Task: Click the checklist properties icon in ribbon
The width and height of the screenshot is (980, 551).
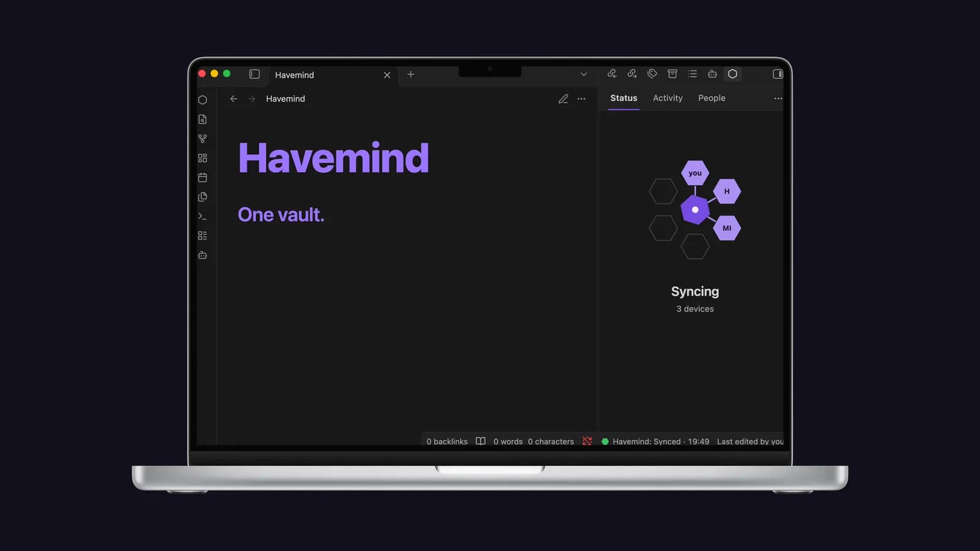Action: tap(203, 236)
